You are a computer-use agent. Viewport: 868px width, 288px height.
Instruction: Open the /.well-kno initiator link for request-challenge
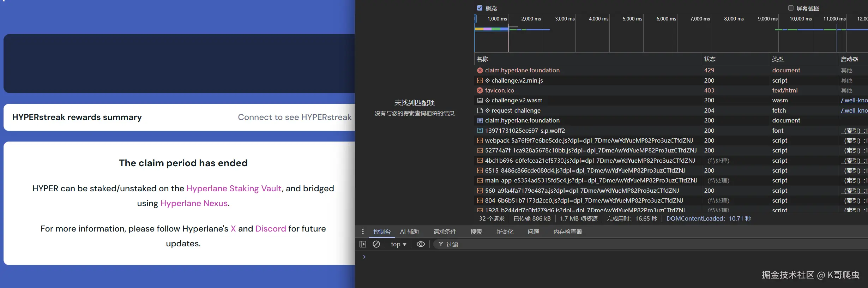pos(854,110)
